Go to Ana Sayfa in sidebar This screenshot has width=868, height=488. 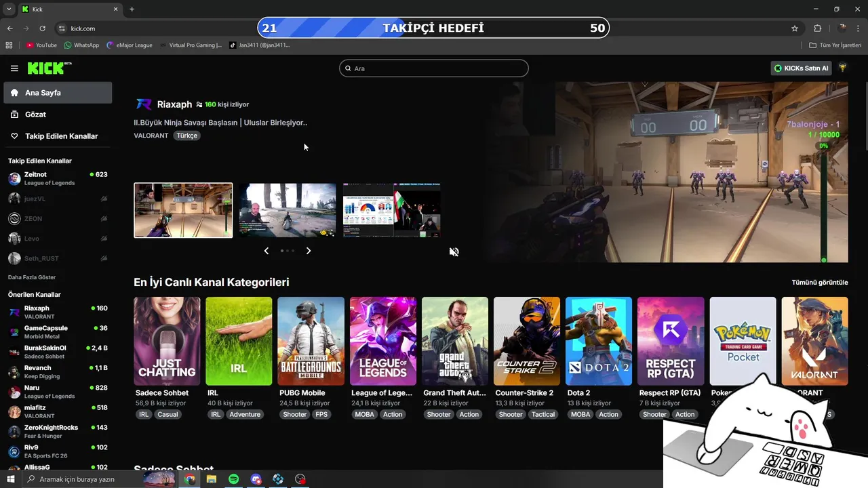[x=58, y=93]
